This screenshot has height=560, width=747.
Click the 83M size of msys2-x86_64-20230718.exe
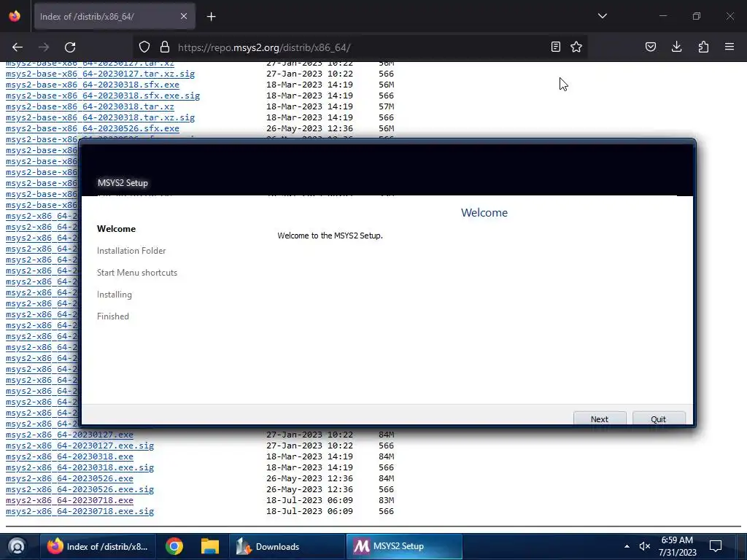tap(387, 500)
